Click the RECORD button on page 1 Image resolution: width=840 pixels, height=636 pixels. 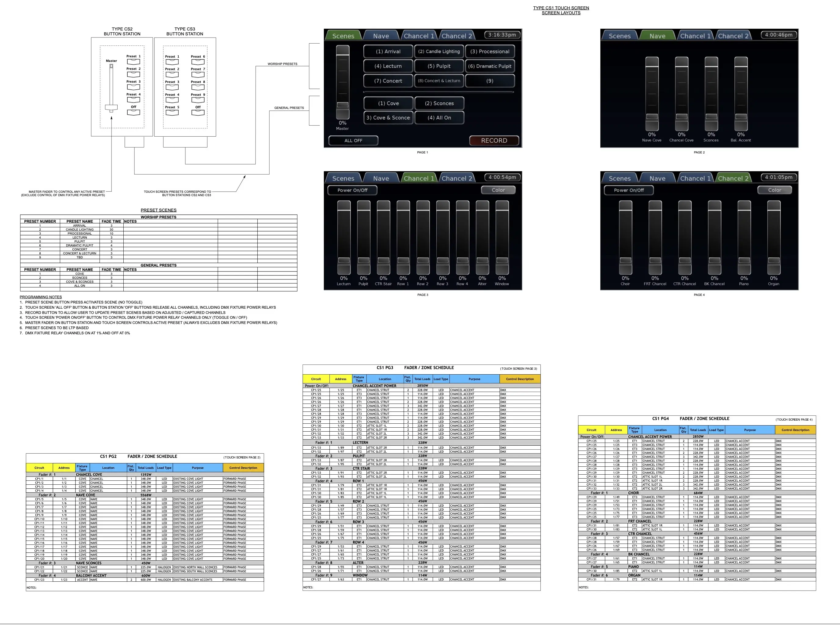(x=494, y=140)
